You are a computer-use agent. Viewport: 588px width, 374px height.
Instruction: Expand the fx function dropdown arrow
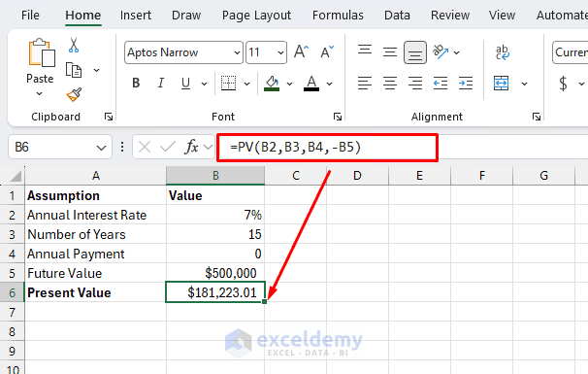point(209,147)
